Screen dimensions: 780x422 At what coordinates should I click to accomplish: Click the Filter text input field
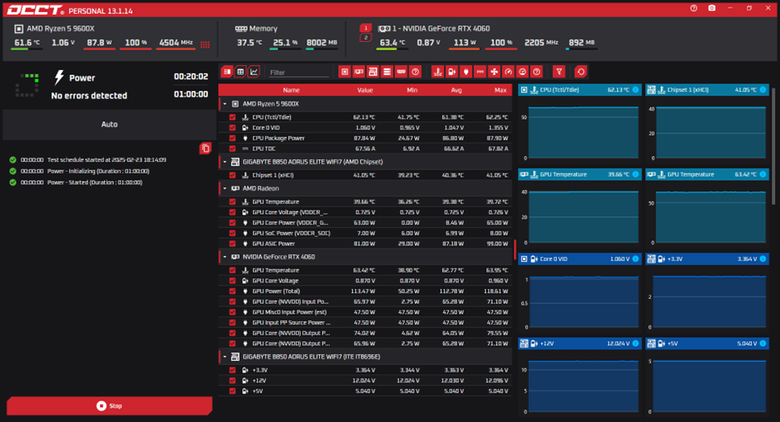[298, 72]
